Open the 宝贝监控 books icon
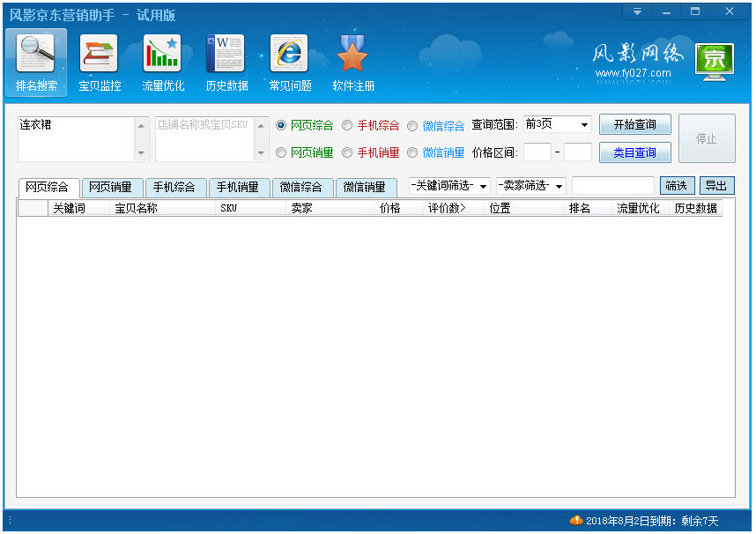 tap(100, 54)
